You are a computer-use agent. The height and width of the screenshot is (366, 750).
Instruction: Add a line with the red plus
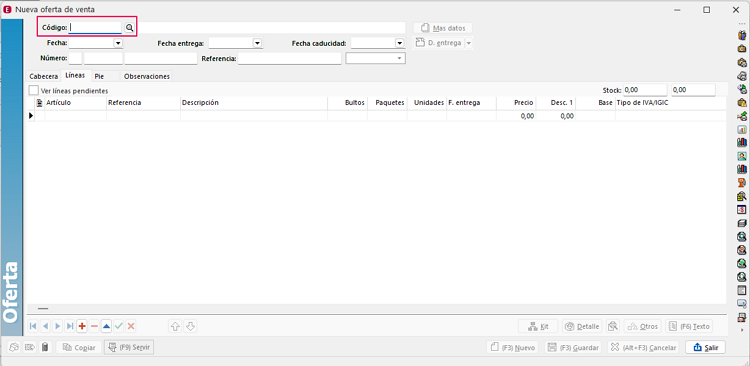[x=82, y=326]
